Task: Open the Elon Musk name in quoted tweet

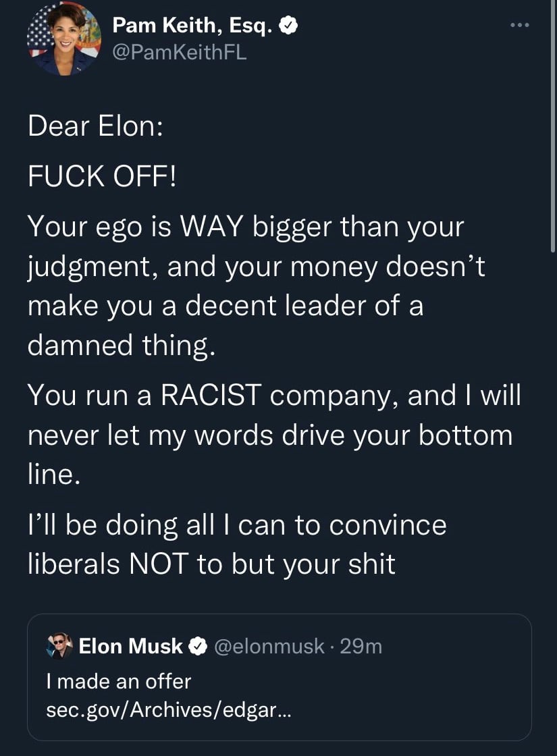Action: pyautogui.click(x=131, y=646)
